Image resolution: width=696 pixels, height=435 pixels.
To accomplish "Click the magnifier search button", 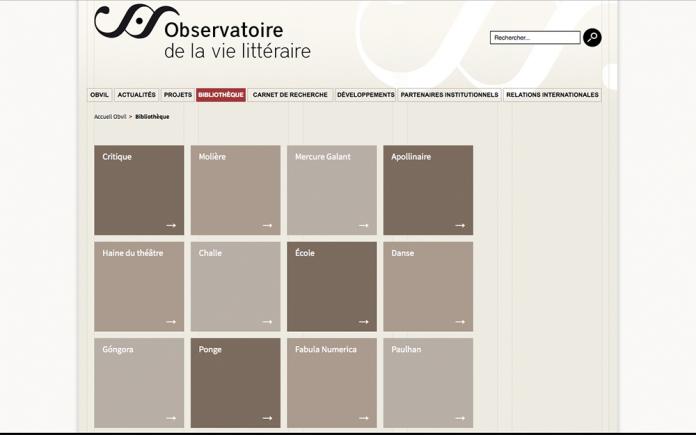I will click(592, 38).
